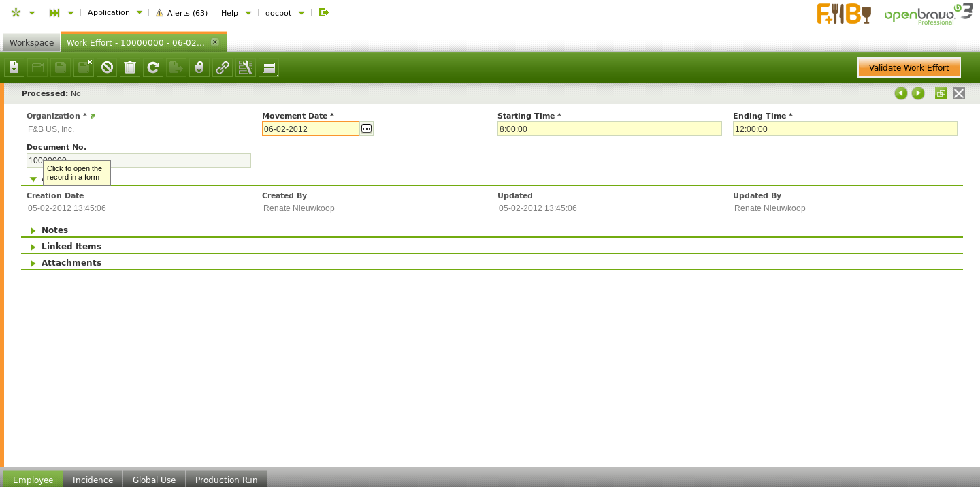Click the chain link toolbar icon

pos(223,67)
